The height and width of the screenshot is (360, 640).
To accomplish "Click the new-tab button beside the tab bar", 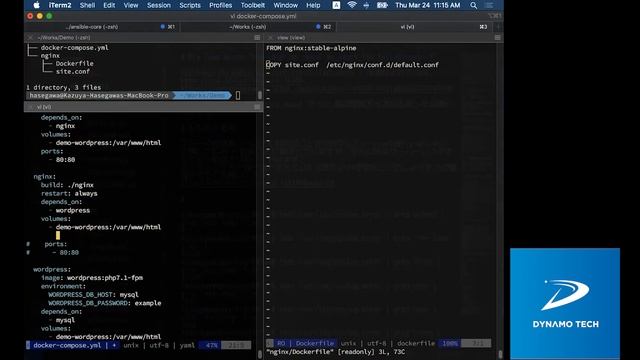I will (x=498, y=27).
